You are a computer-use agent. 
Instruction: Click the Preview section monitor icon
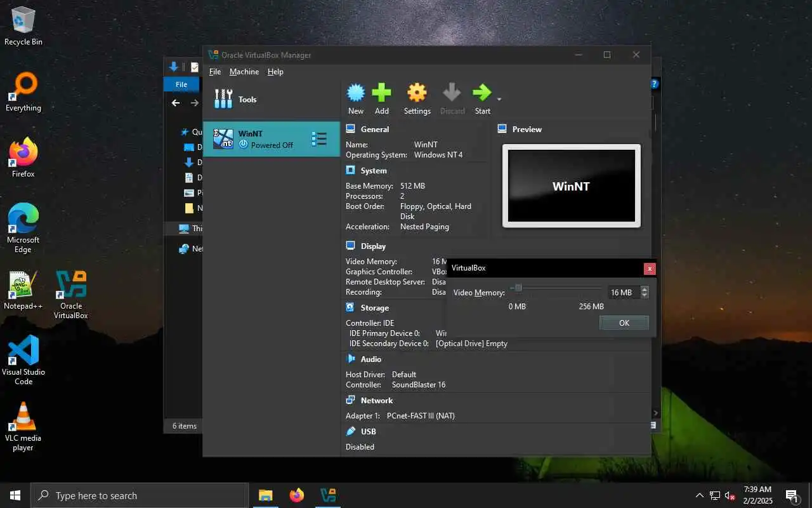point(502,129)
